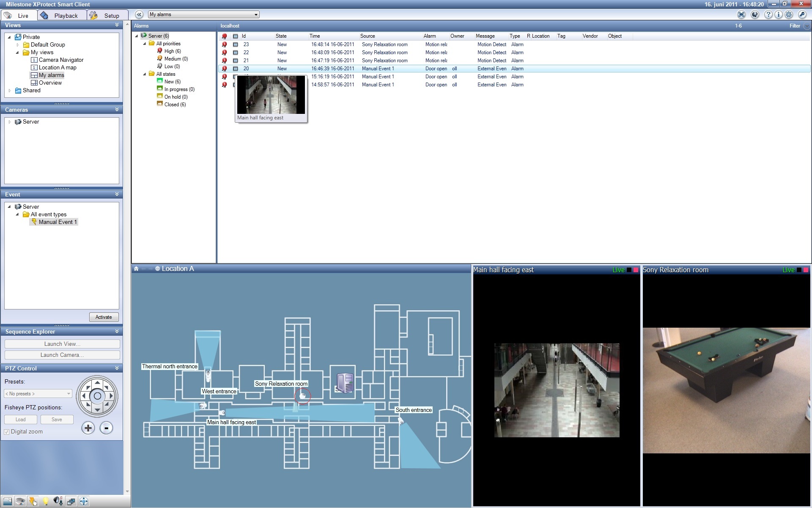Open the About info icon

778,14
